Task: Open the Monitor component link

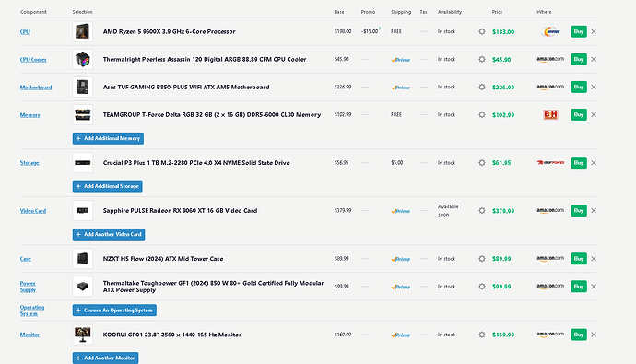Action: [29, 335]
